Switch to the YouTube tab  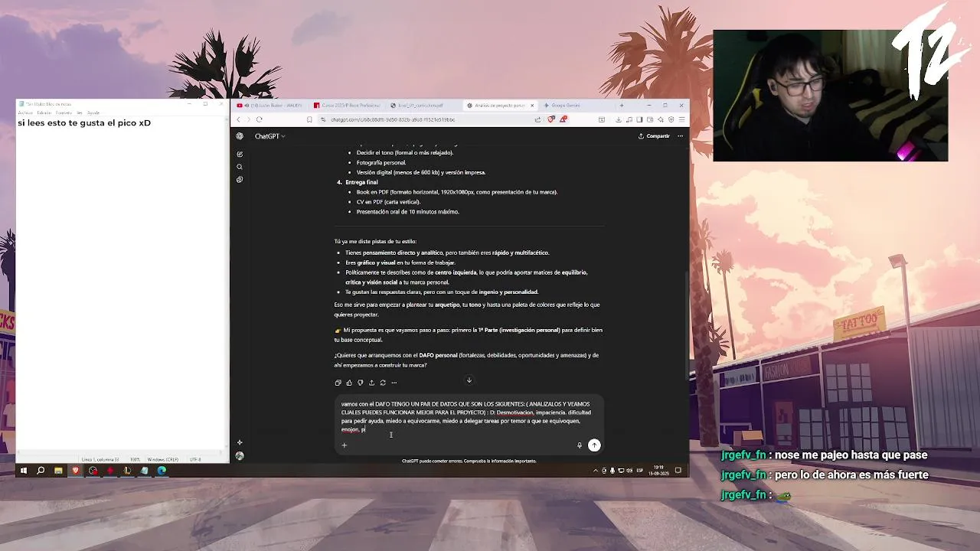pyautogui.click(x=269, y=106)
